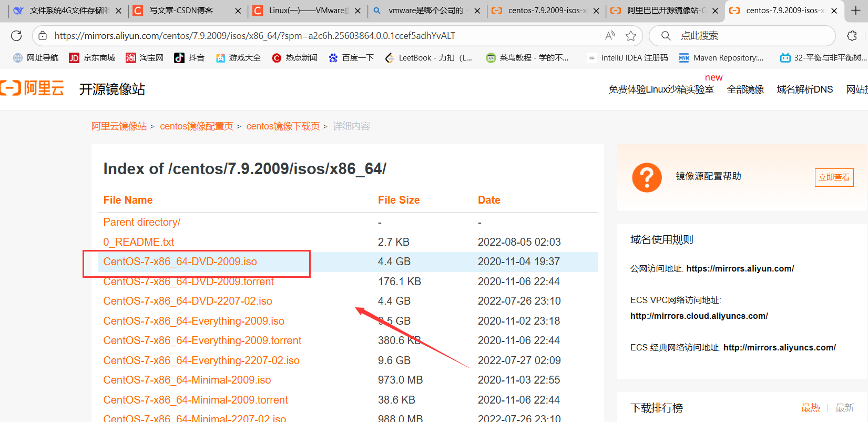
Task: Open the 淘宝网 bookmark
Action: click(145, 58)
